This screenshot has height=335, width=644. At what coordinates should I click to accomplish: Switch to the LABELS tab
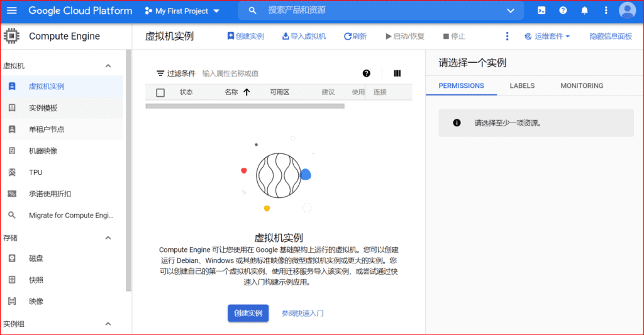click(x=522, y=86)
